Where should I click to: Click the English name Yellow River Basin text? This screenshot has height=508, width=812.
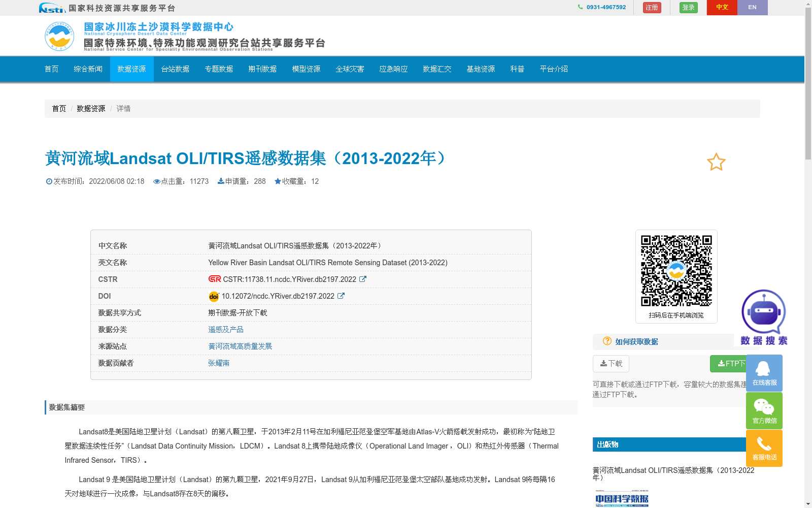pos(328,263)
